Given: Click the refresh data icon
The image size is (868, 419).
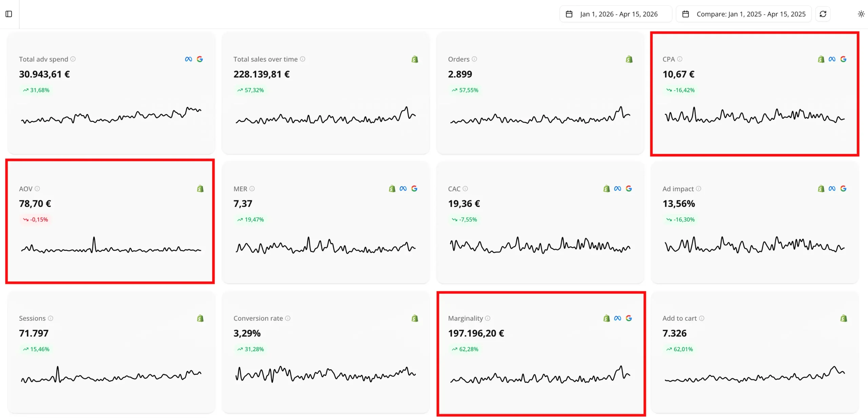Looking at the screenshot, I should click(823, 14).
